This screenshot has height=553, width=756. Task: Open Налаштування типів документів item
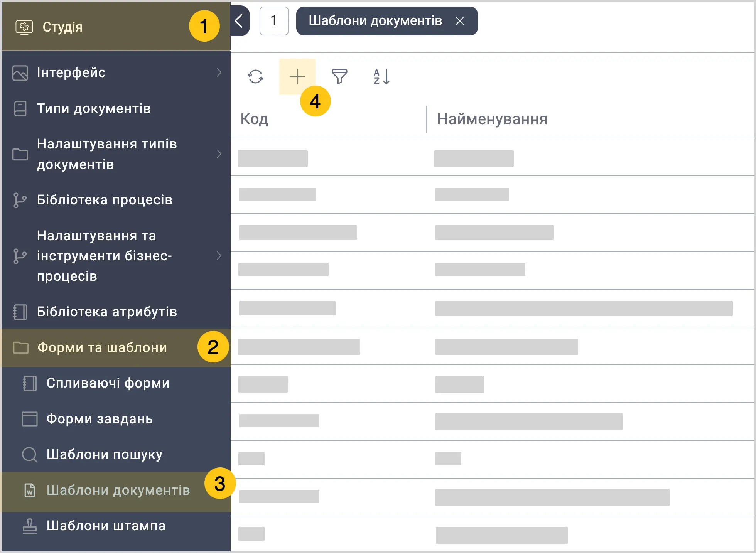click(x=116, y=154)
